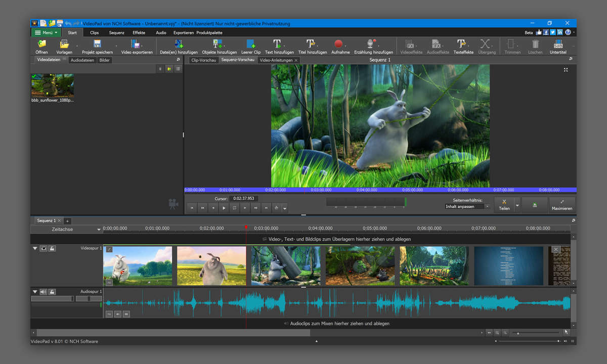Switch to the Sequenz ribbon tab
This screenshot has width=607, height=364.
click(117, 32)
